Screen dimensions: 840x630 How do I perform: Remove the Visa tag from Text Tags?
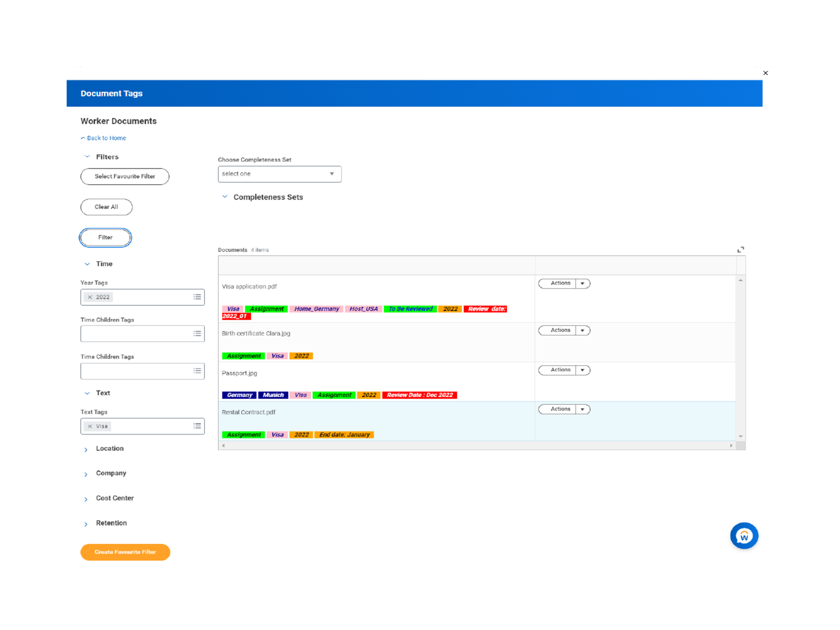(x=90, y=426)
